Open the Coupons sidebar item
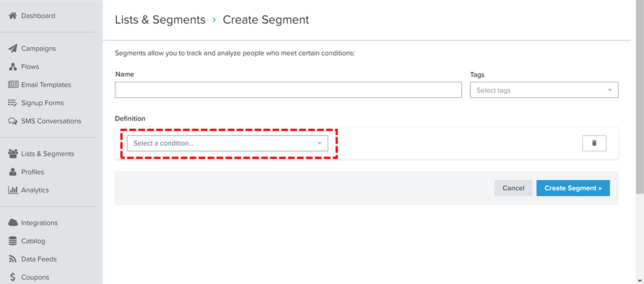This screenshot has width=644, height=284. 35,277
